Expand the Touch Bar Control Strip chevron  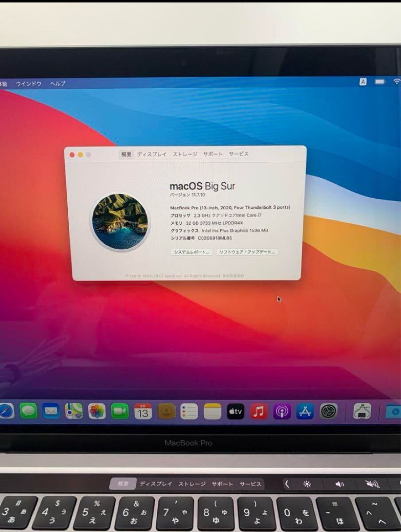point(287,484)
